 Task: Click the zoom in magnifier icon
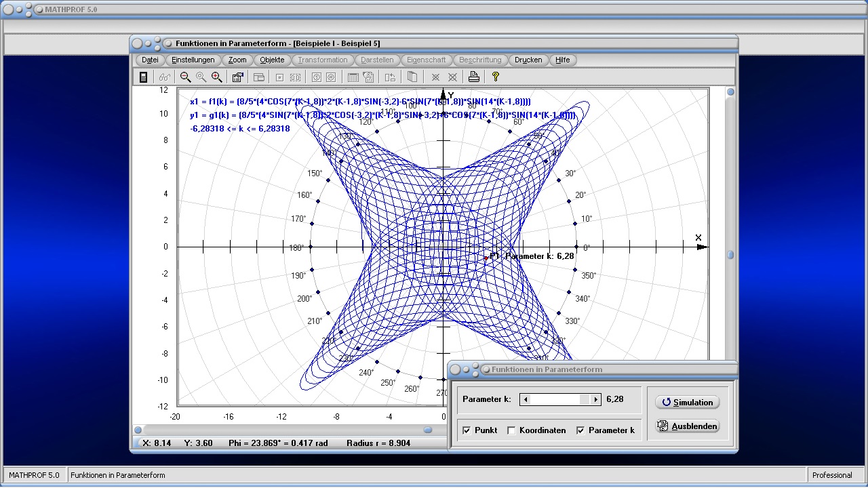pos(216,77)
